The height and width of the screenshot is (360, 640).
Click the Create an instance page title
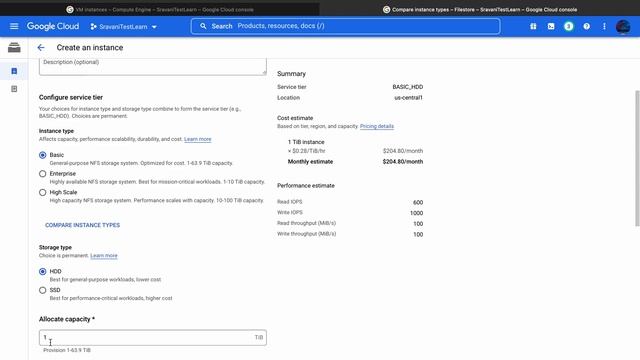point(90,48)
